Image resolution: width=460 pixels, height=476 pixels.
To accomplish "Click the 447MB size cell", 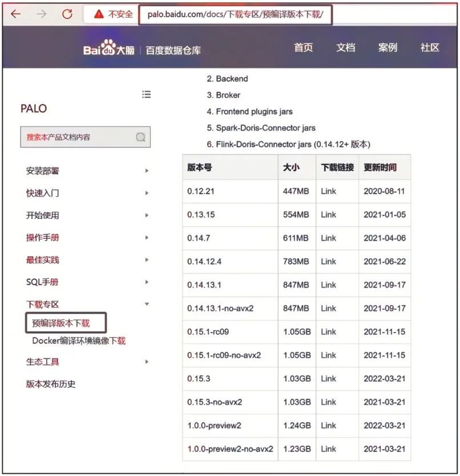I will point(296,192).
